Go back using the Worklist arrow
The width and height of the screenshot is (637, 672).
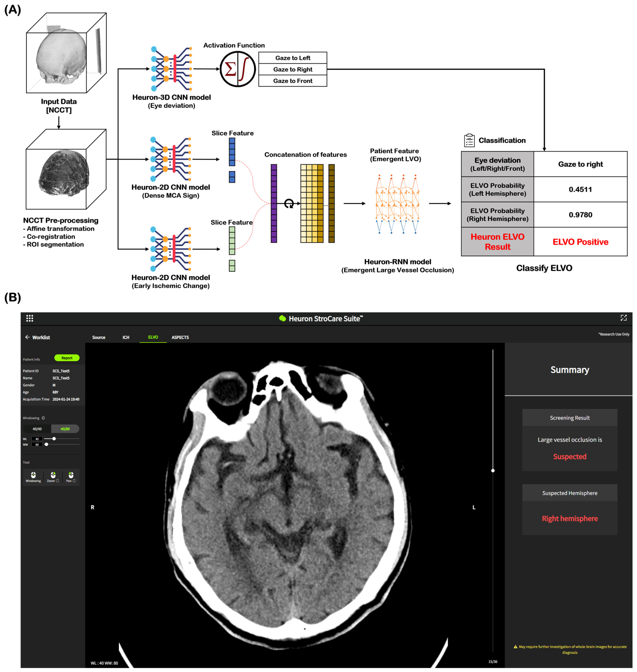coord(28,337)
